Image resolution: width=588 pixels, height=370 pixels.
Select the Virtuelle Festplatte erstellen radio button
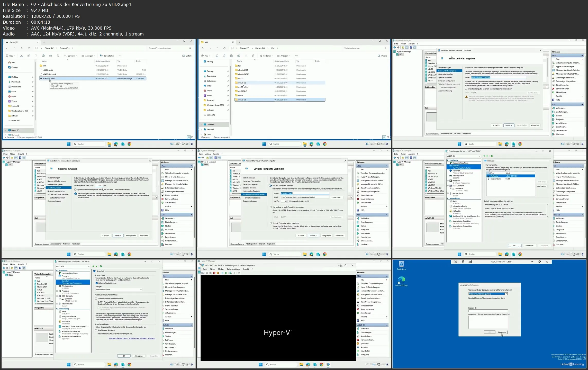coord(271,186)
